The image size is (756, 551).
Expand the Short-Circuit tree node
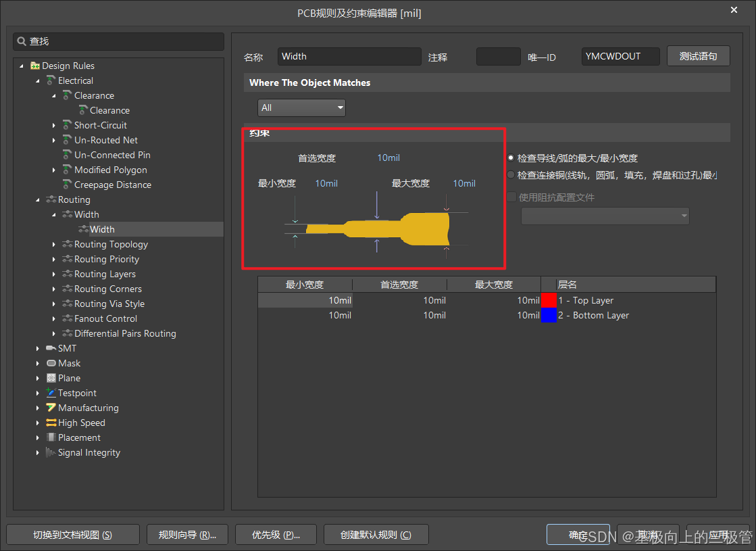pos(53,126)
